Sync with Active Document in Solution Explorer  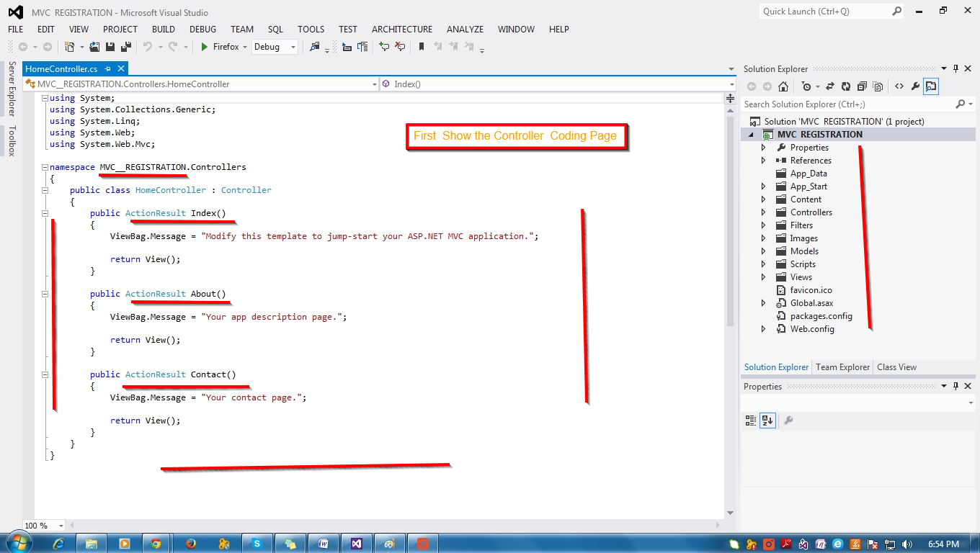(830, 86)
